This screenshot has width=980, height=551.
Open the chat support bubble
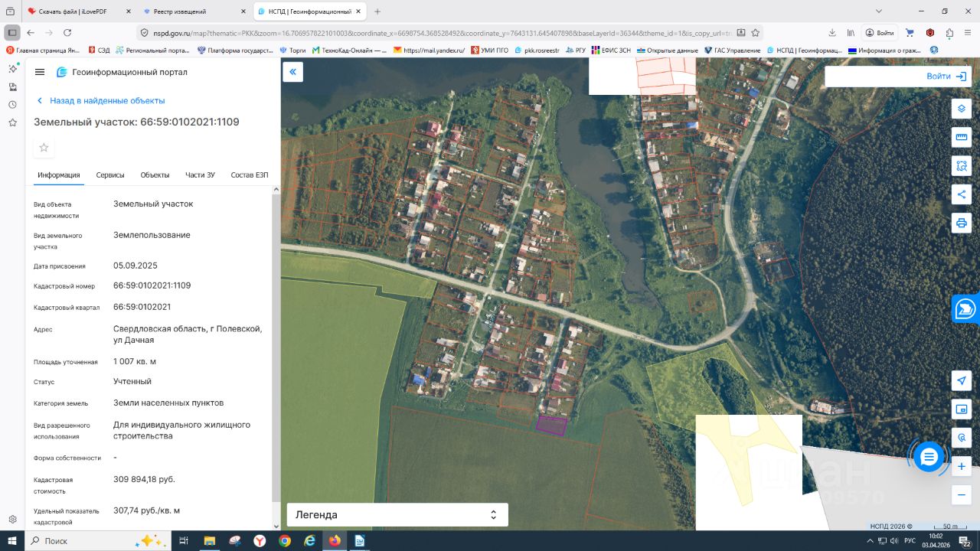(929, 457)
